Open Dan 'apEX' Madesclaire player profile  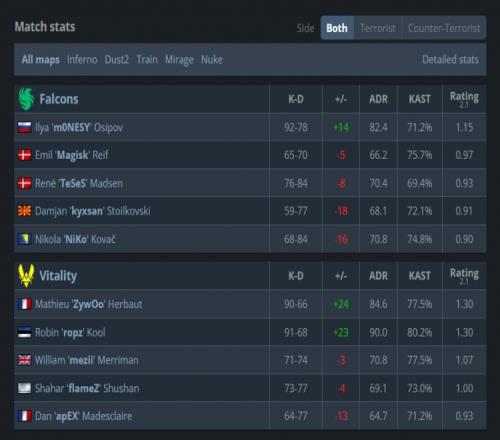point(83,416)
